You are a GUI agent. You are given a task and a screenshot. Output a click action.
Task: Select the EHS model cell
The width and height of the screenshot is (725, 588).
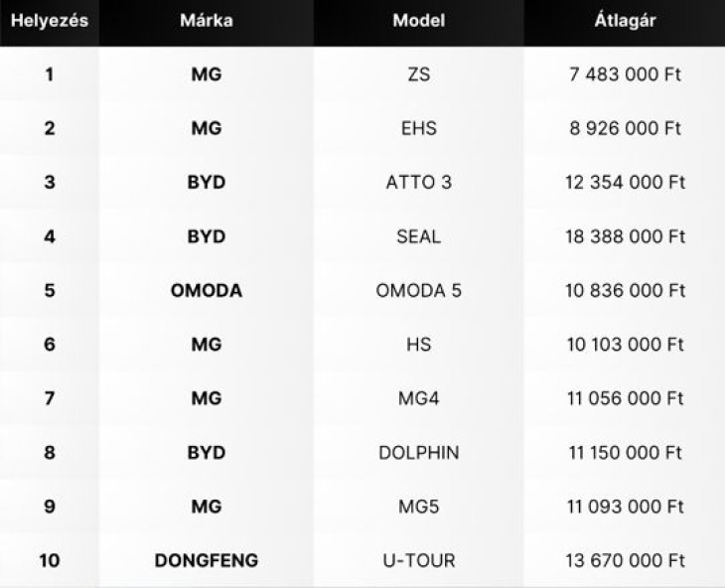(x=419, y=128)
